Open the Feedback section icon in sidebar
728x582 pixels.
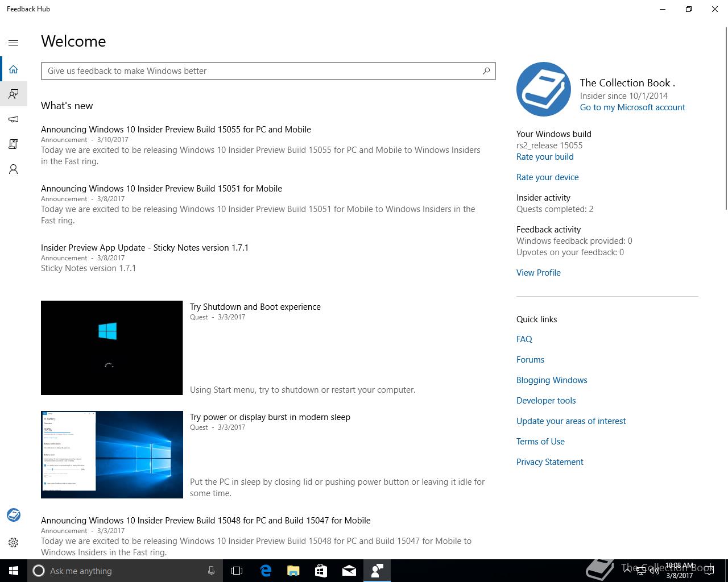(14, 94)
